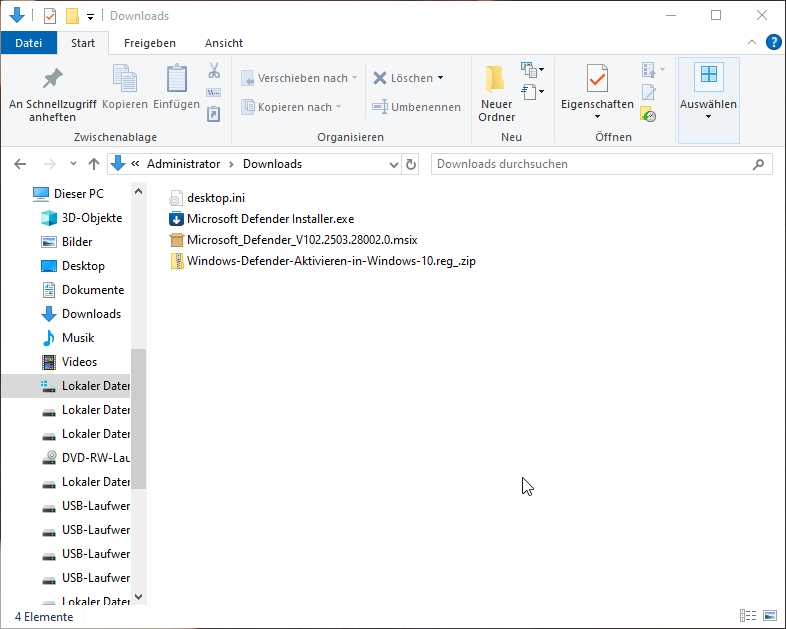Click the Kopieren ribbon icon
This screenshot has width=786, height=629.
coord(125,78)
